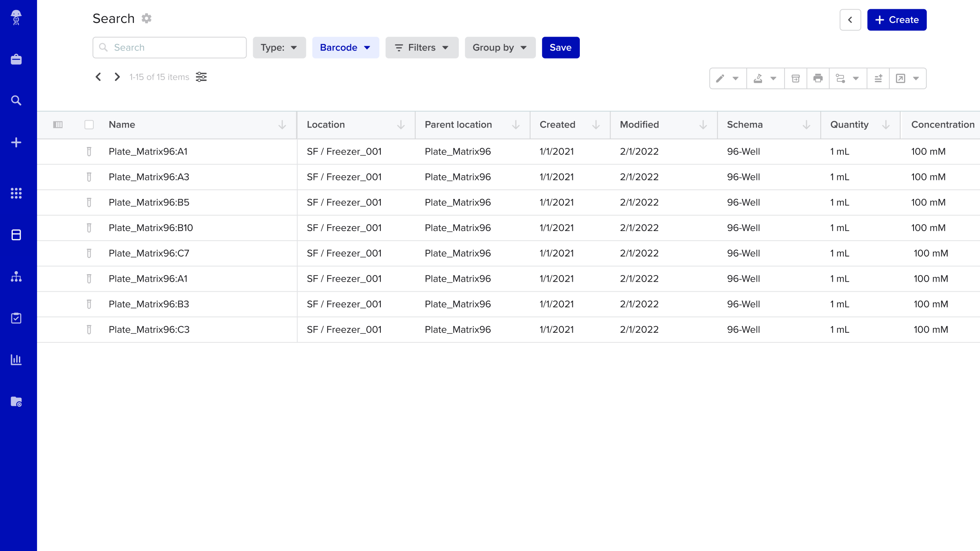Sort by Schema column header
This screenshot has width=980, height=551.
click(769, 125)
